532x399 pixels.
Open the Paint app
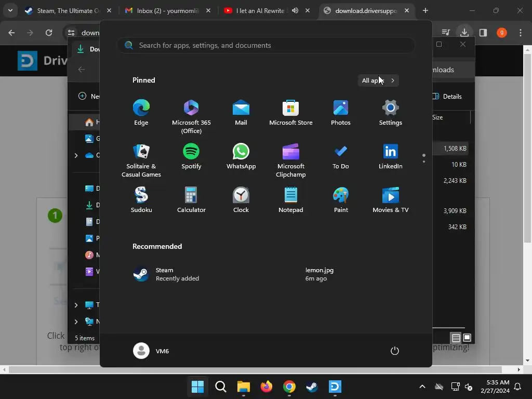click(x=341, y=200)
